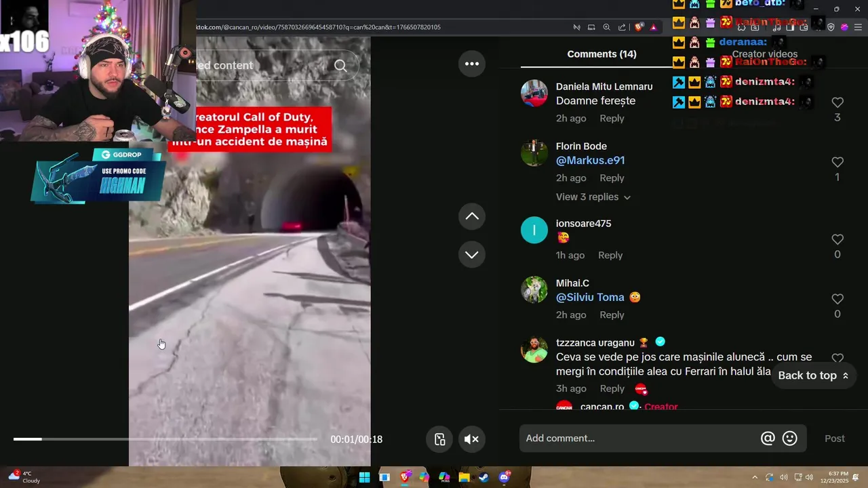Click the icon left of the mute button
The height and width of the screenshot is (488, 868).
point(439,439)
